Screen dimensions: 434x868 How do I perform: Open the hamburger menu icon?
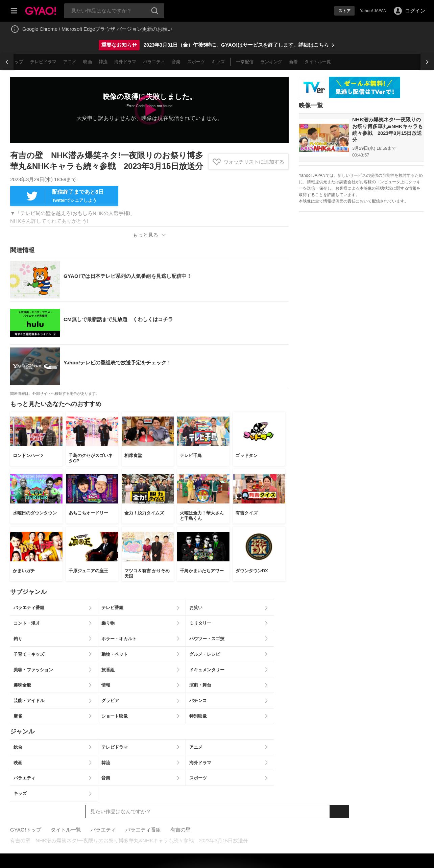tap(14, 11)
